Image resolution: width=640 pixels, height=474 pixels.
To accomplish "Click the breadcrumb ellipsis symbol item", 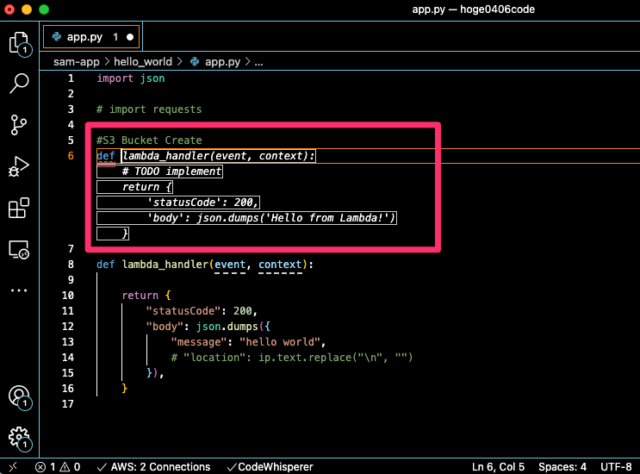I will coord(259,62).
